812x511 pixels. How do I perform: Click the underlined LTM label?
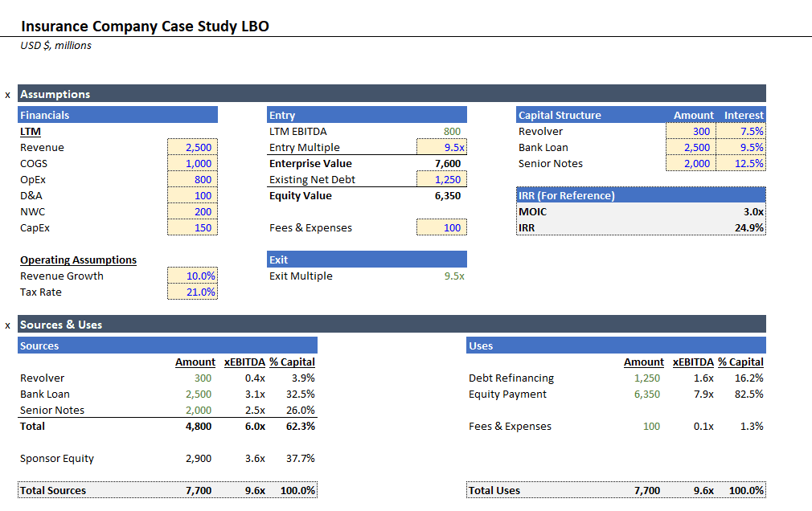click(x=31, y=132)
